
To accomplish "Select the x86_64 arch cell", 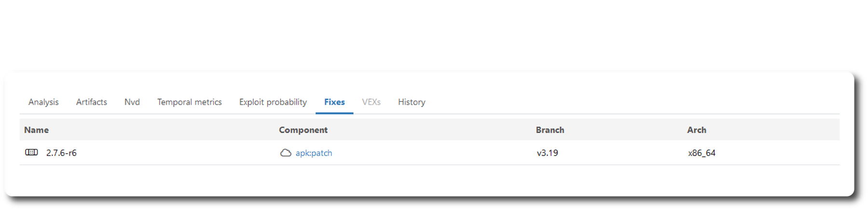I will point(702,153).
